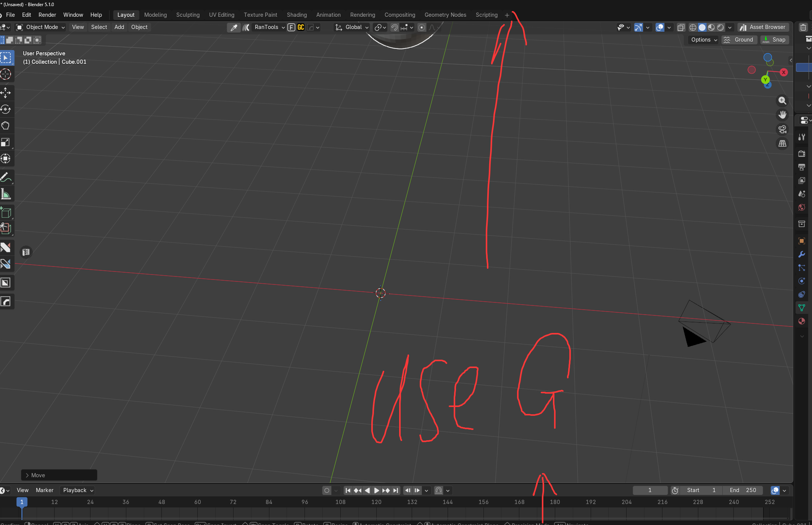The image size is (812, 525).
Task: Open the World properties tab
Action: (x=802, y=207)
